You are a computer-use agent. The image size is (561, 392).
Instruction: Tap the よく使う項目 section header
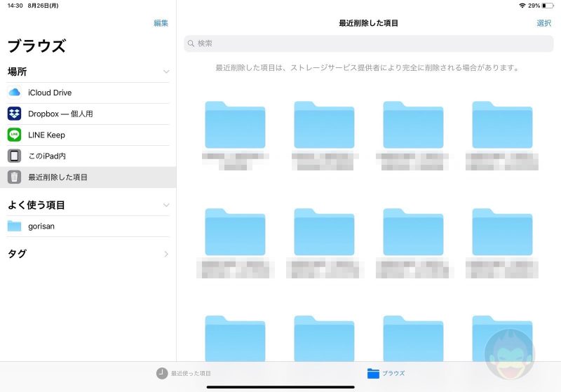[x=36, y=205]
